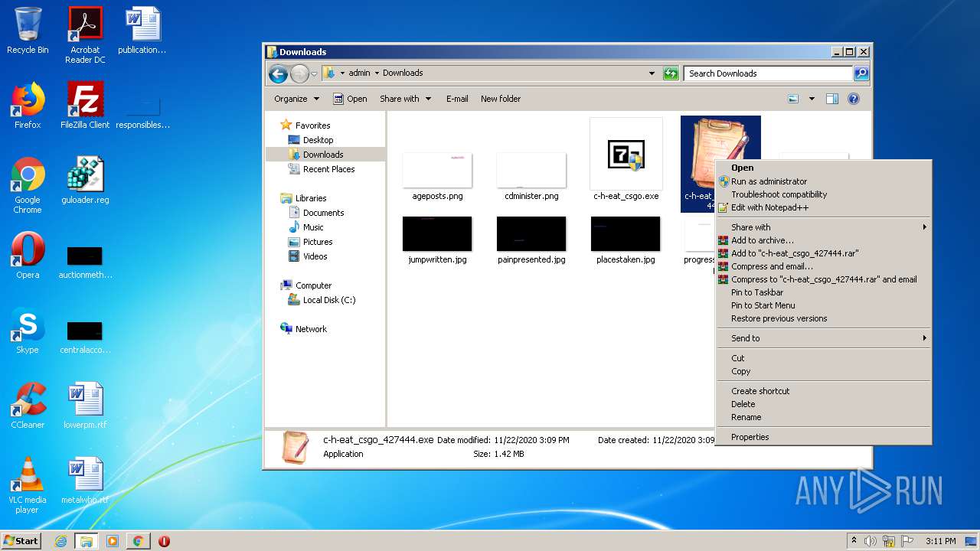Choose Run as administrator

click(x=824, y=181)
